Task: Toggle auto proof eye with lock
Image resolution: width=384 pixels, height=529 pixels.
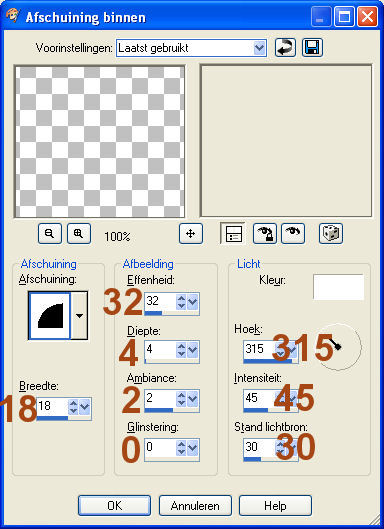Action: point(265,233)
